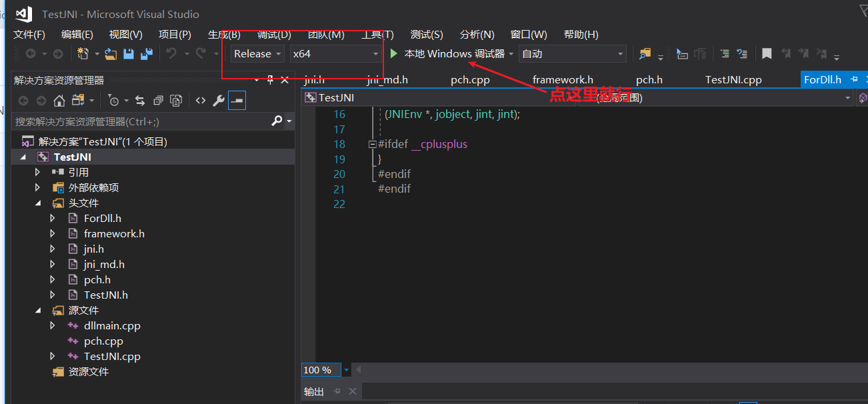Switch to the framework.h editor tab

pyautogui.click(x=563, y=80)
